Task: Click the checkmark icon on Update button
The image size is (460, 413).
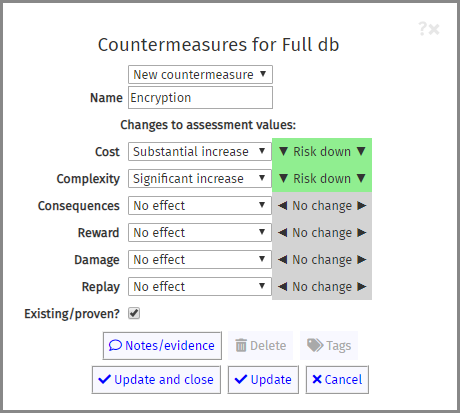Action: coord(241,379)
